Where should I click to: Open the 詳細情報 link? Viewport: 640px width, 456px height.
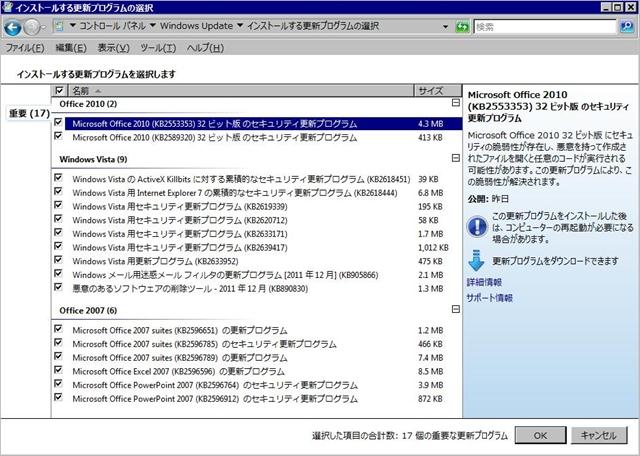[484, 282]
